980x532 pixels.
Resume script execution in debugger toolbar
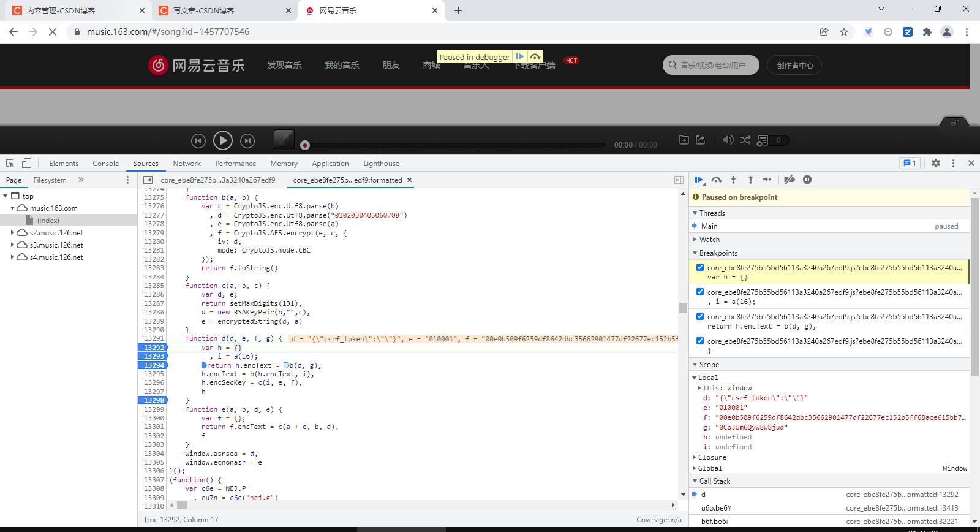699,180
